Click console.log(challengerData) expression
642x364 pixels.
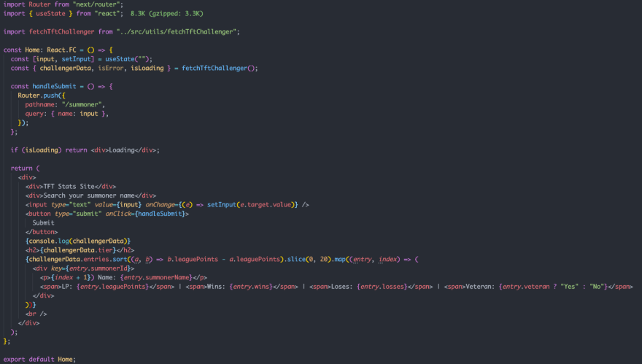tap(78, 241)
